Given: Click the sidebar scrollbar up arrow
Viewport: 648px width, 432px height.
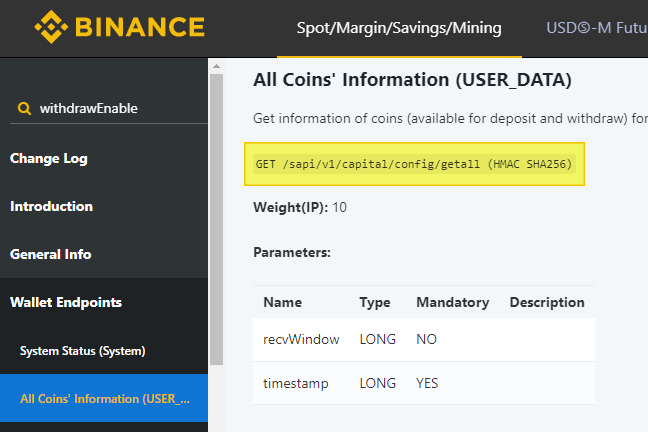Looking at the screenshot, I should 216,66.
